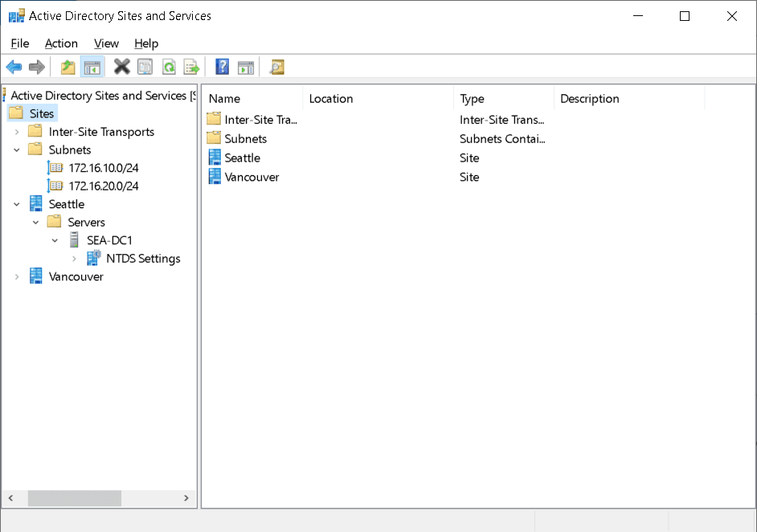Toggle the Show/Hide Console Tree icon
This screenshot has height=532, width=757.
coord(92,67)
